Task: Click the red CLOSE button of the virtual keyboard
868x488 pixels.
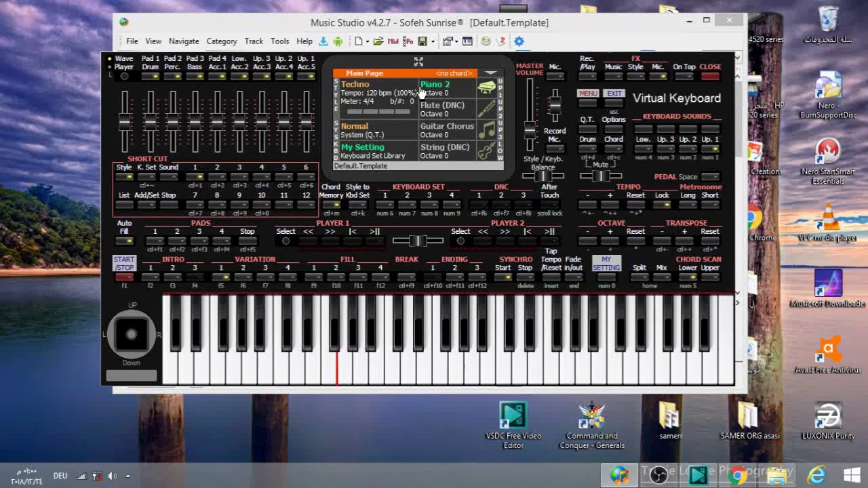Action: [x=710, y=76]
